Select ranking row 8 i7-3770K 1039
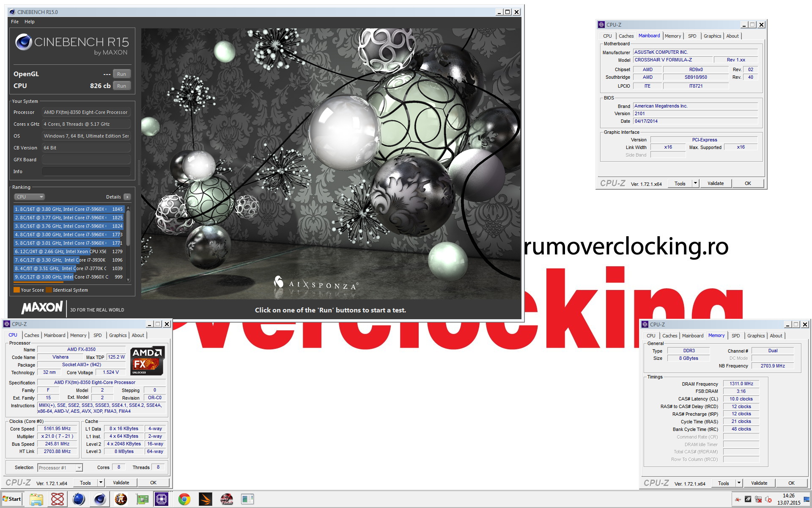Image resolution: width=812 pixels, height=508 pixels. (x=69, y=268)
